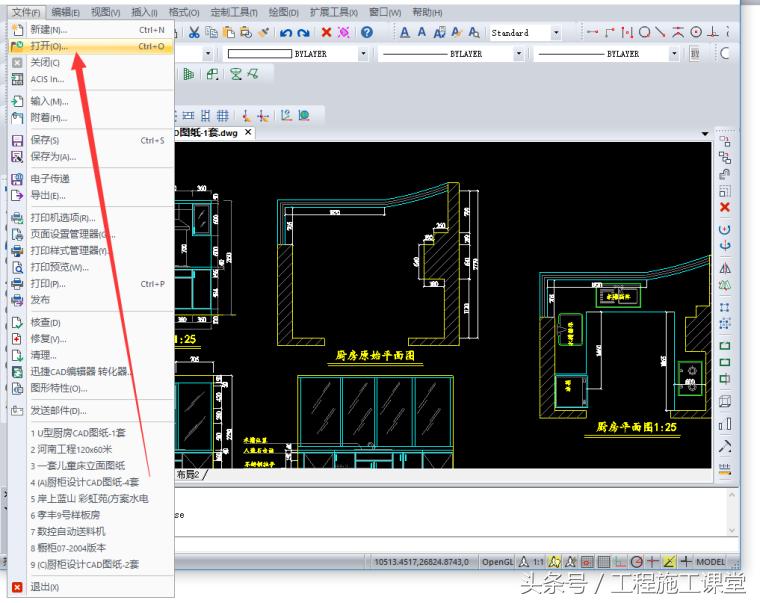
Task: Select 保存为(A) in the File menu
Action: coord(52,156)
